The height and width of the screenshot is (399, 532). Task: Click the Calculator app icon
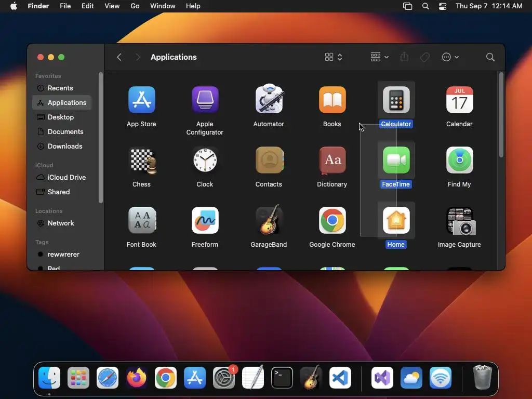(396, 100)
